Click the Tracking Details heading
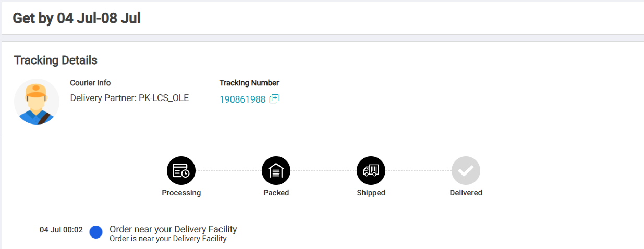Screen dimensions: 644x249 click(56, 60)
